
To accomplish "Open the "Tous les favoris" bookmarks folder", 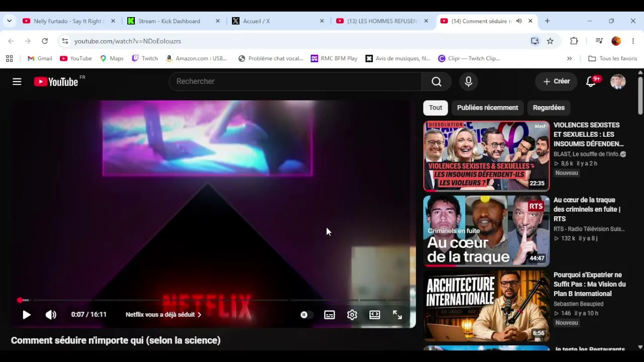I will pos(613,58).
